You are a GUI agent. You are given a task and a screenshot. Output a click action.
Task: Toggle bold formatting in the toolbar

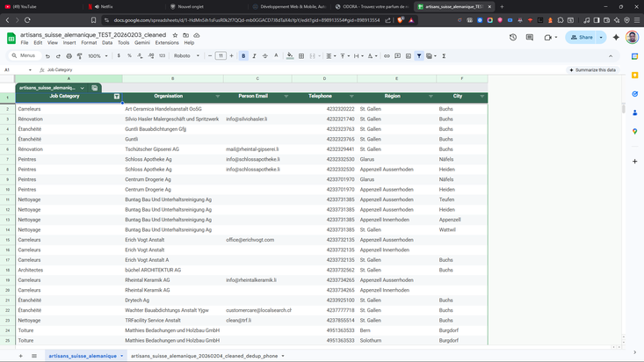point(243,56)
